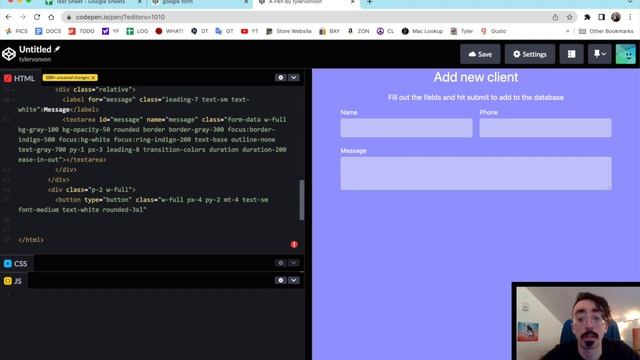Open the Mac Lookup bookmark
Screen dimensions: 640x360
422,31
